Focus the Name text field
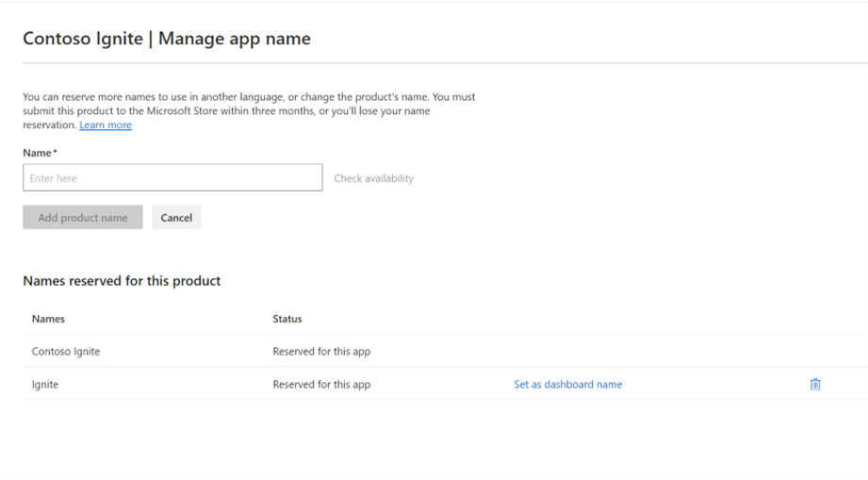 click(172, 178)
